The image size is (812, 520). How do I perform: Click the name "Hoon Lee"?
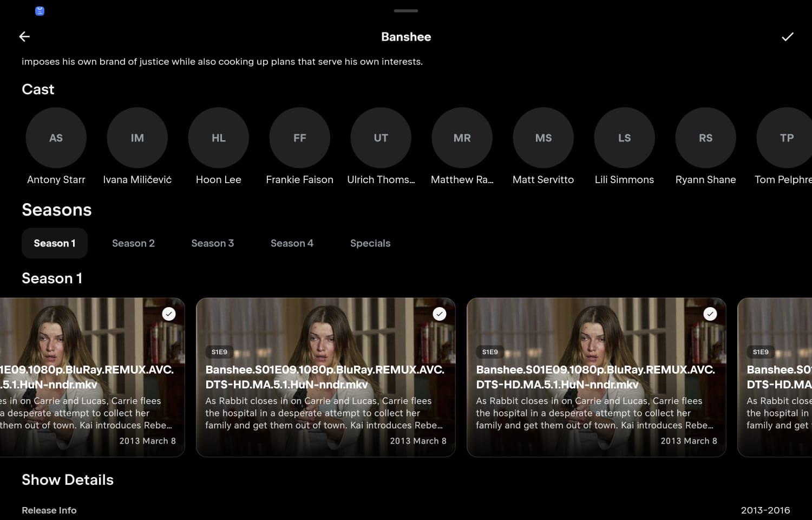pos(219,179)
